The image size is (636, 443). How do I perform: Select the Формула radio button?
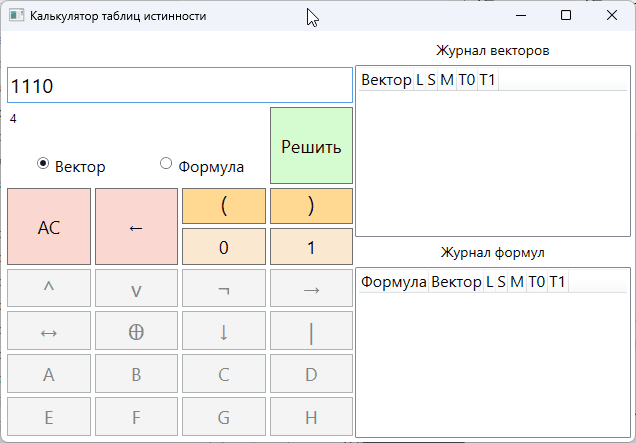pyautogui.click(x=166, y=164)
